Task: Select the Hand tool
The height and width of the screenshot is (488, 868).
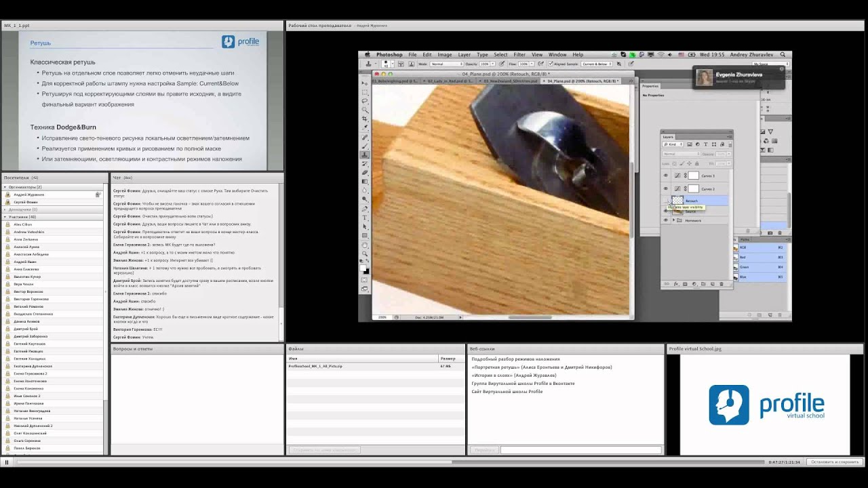Action: (x=365, y=245)
